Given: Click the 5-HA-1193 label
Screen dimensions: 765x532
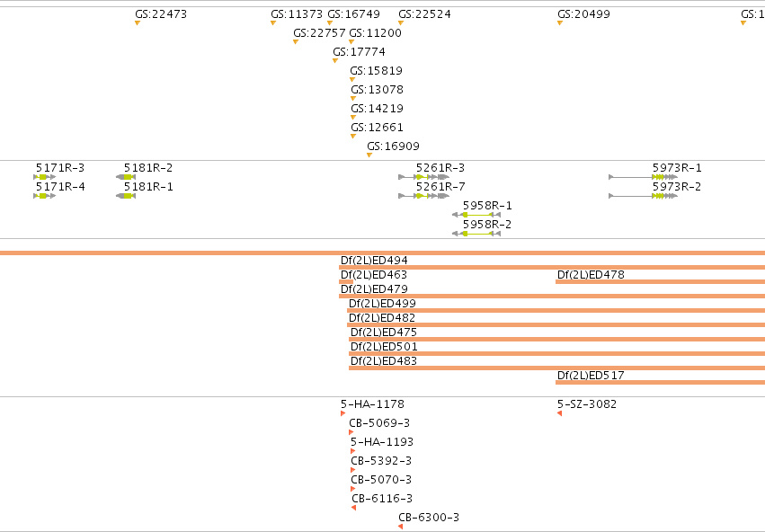Looking at the screenshot, I should pyautogui.click(x=382, y=442).
